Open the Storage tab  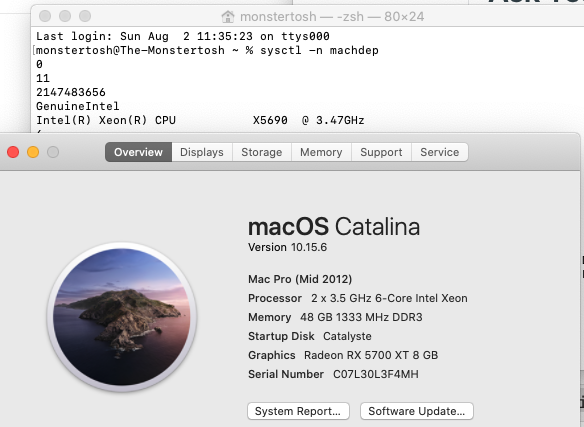[261, 152]
